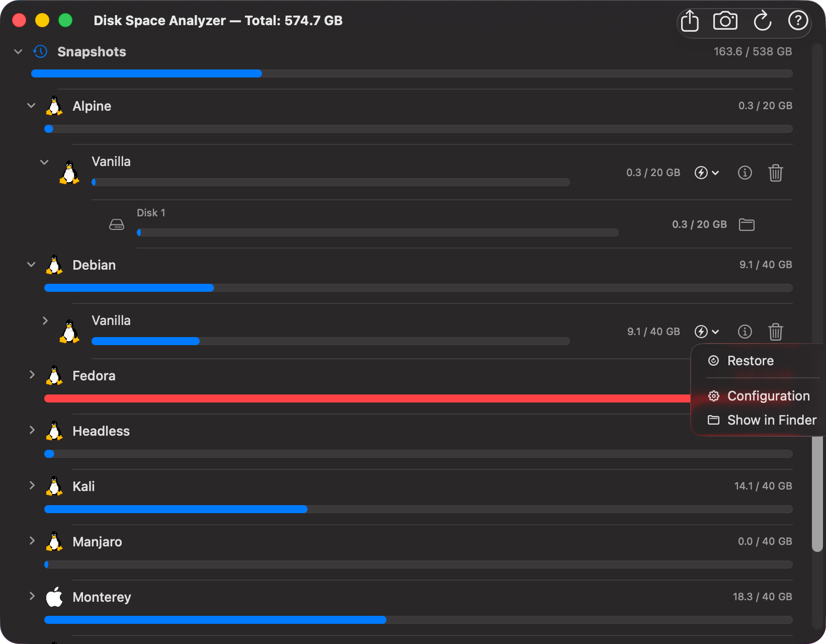This screenshot has width=826, height=644.
Task: Click penguin icon of Debian Vanilla
Action: pos(69,332)
